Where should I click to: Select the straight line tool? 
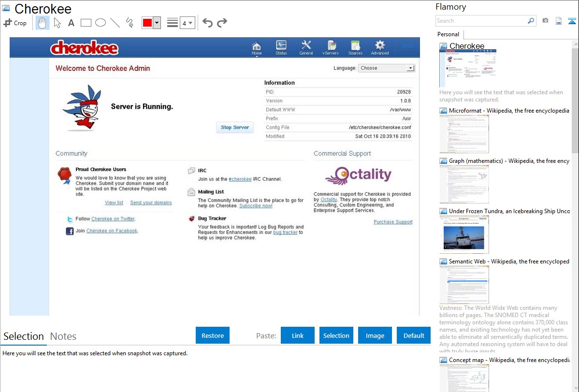pos(115,23)
